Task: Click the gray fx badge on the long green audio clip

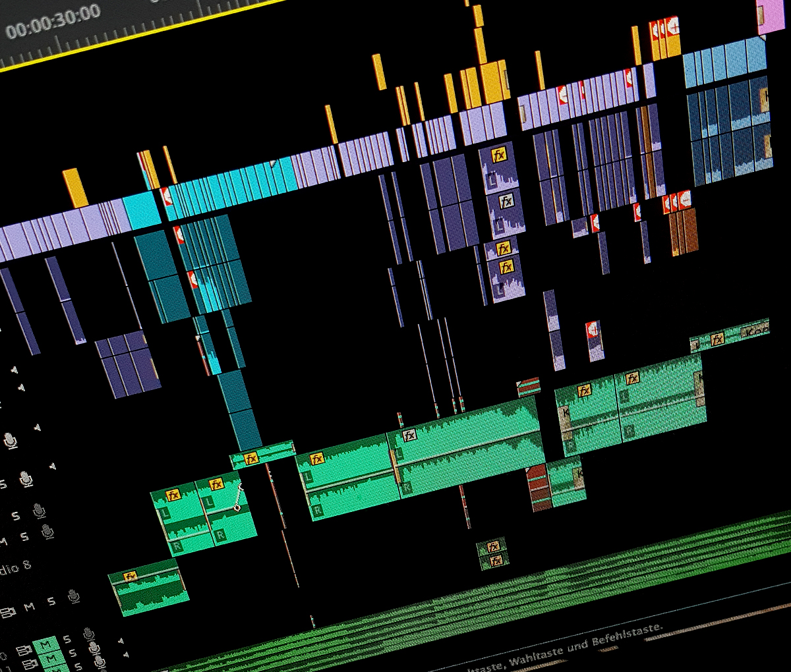Action: point(409,435)
